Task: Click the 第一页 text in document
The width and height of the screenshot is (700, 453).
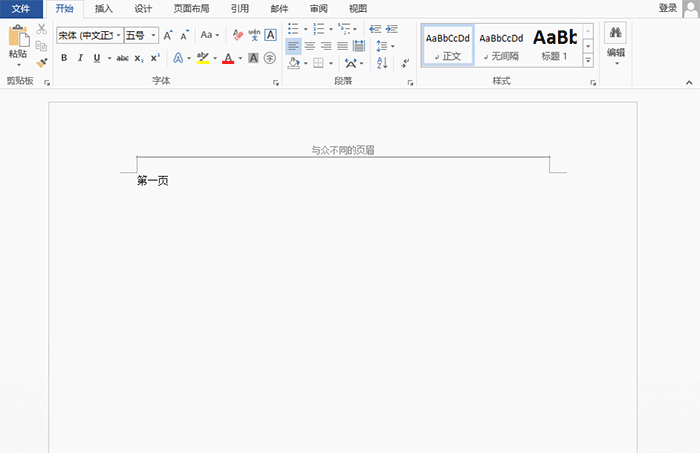Action: pyautogui.click(x=153, y=181)
